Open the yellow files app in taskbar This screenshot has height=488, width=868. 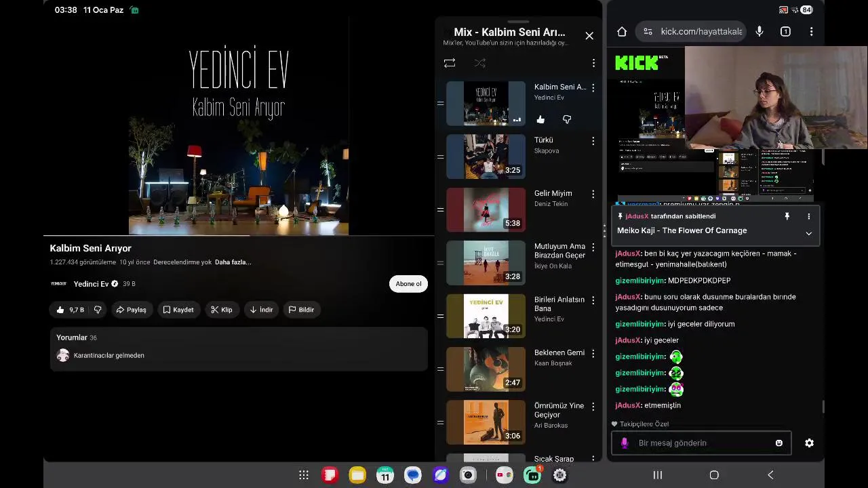(x=357, y=475)
